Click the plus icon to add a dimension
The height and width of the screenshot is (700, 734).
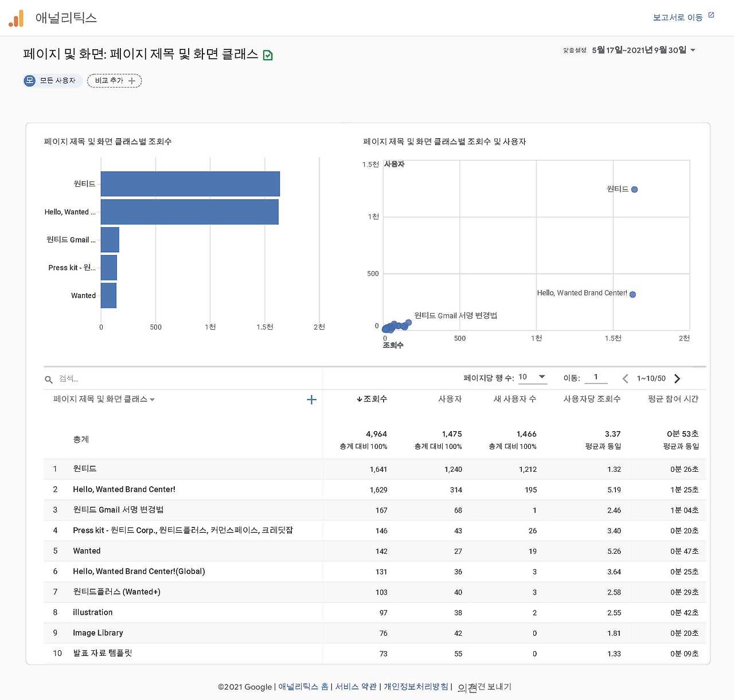click(x=312, y=400)
